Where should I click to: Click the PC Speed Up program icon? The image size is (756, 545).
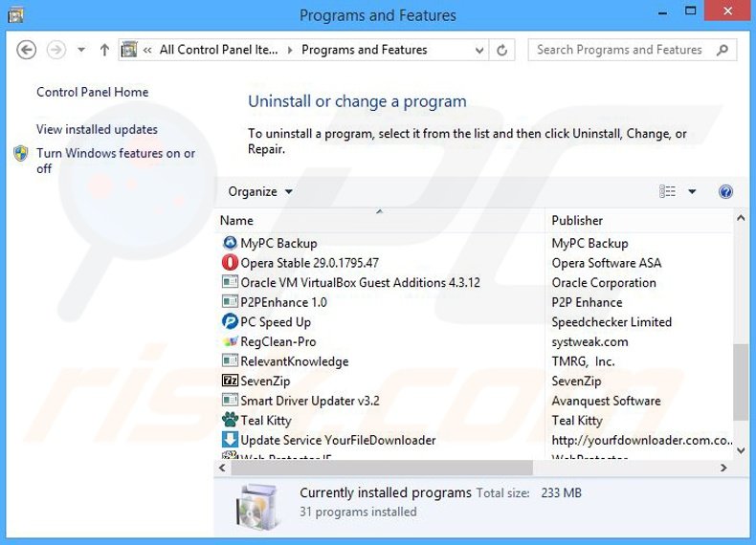coord(230,321)
